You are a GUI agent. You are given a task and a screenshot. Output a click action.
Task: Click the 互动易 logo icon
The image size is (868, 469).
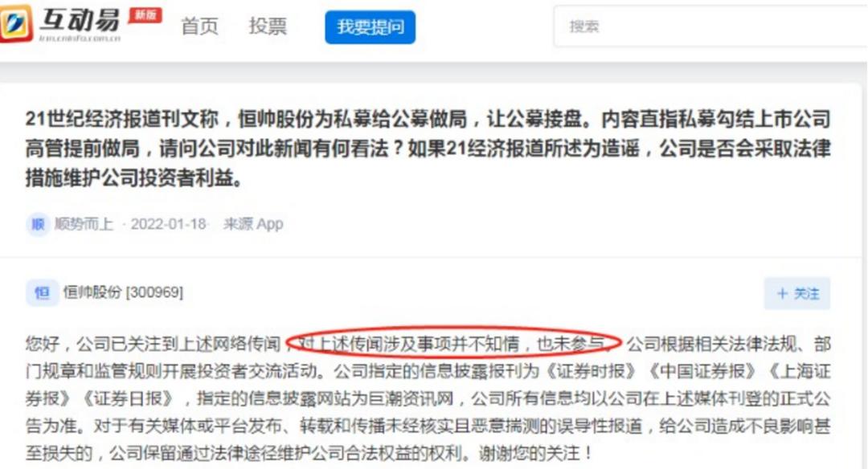pyautogui.click(x=15, y=22)
